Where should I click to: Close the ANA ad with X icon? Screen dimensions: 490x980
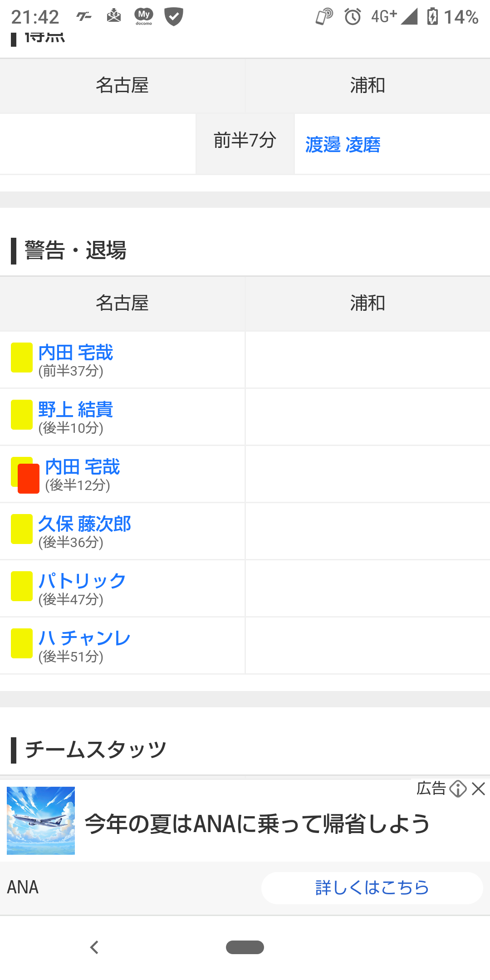478,789
